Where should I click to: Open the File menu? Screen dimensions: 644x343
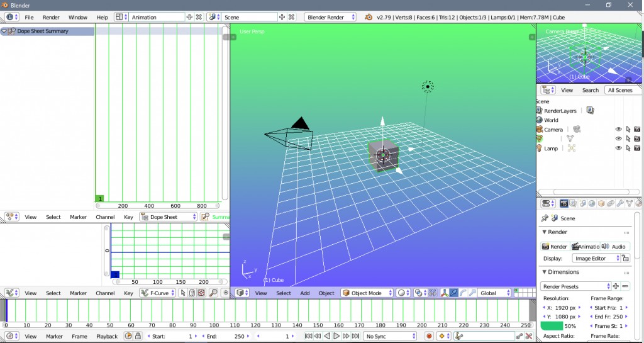point(29,17)
